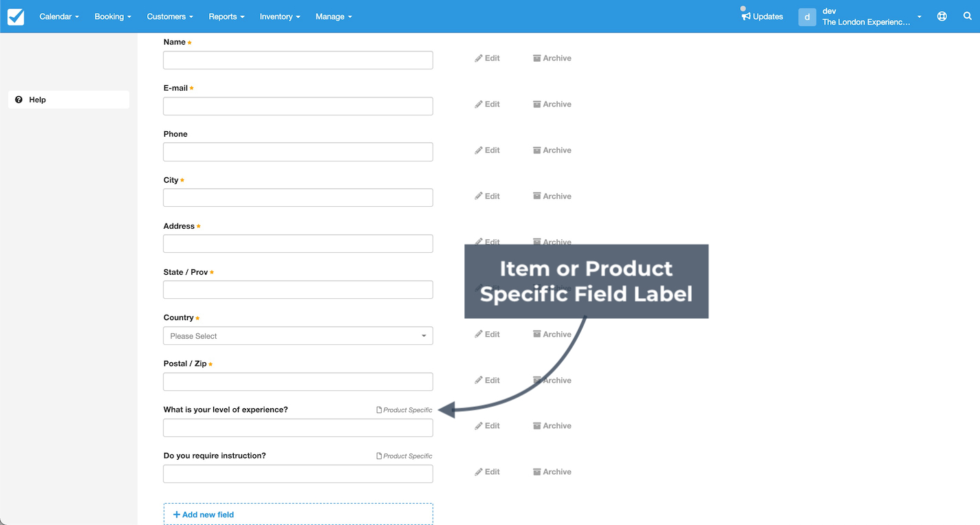Click 'The London Experienc...' account name
Screen dimensions: 980x525
coord(866,22)
